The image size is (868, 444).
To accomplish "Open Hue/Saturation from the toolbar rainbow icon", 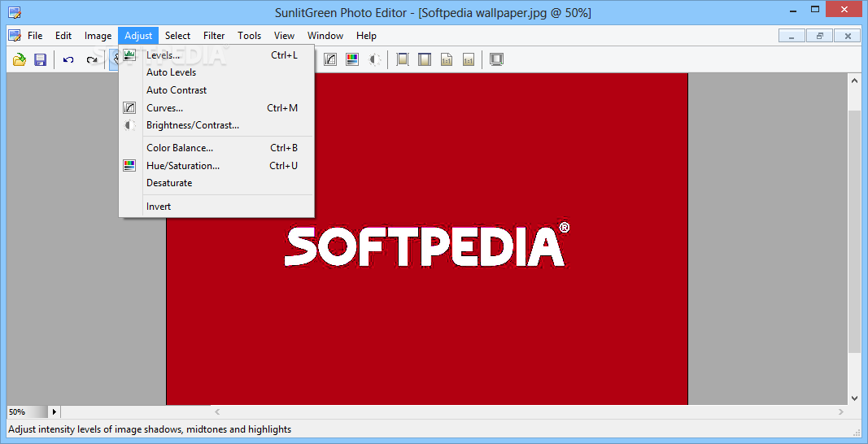I will tap(352, 59).
